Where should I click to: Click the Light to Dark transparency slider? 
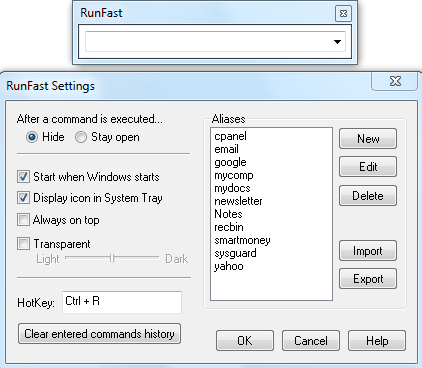pyautogui.click(x=112, y=258)
